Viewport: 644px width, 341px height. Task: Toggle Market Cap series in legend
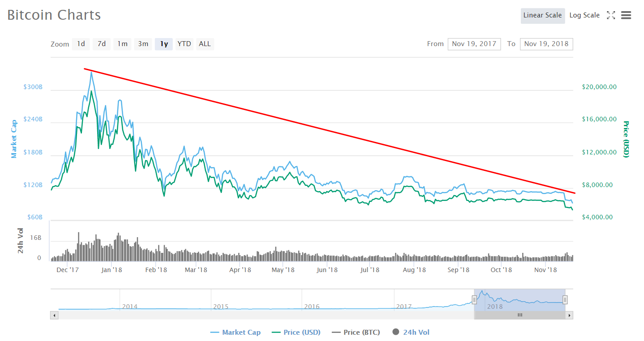236,332
